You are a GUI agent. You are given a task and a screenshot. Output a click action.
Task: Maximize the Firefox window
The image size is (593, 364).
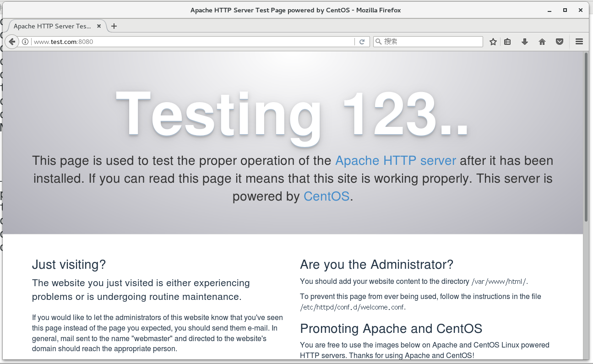[x=565, y=10]
